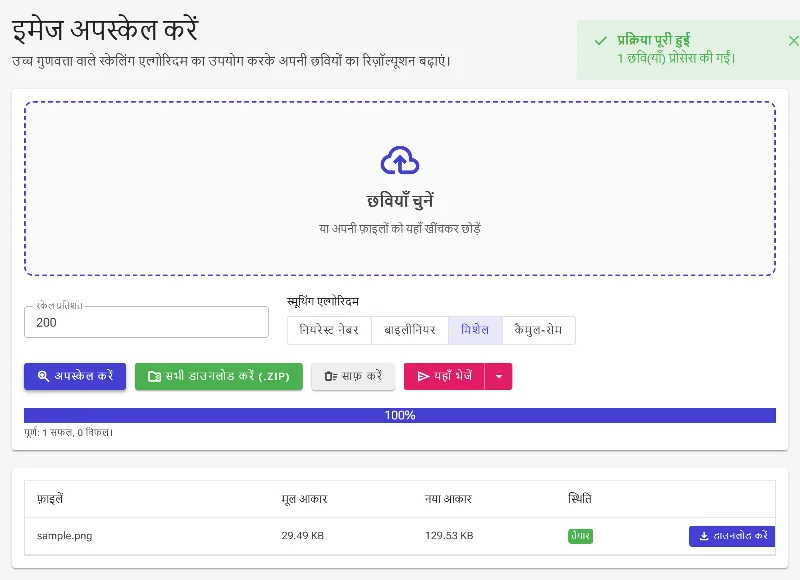Click the new size 129.53 KB
This screenshot has height=580, width=800.
click(x=449, y=536)
